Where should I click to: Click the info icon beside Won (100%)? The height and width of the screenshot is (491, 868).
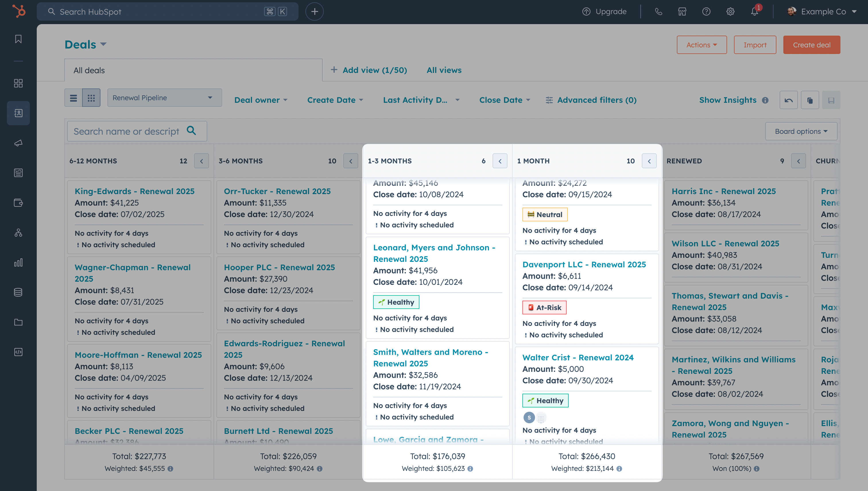tap(757, 468)
